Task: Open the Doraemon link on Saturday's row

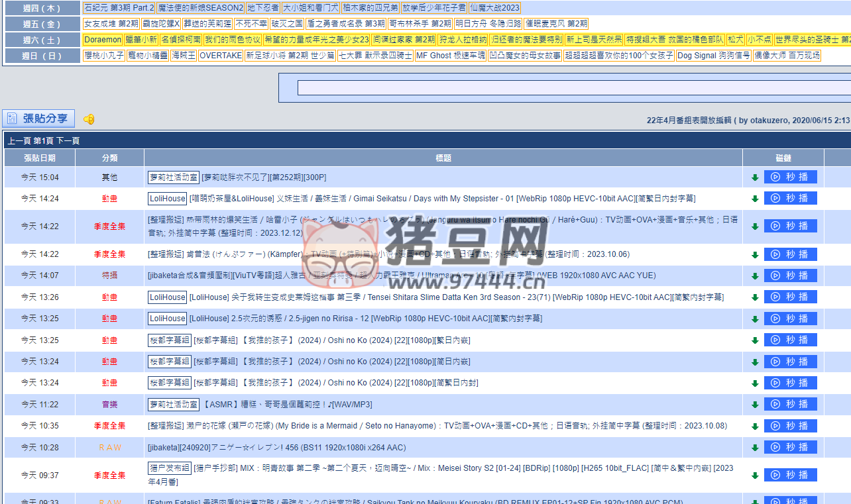Action: click(103, 40)
